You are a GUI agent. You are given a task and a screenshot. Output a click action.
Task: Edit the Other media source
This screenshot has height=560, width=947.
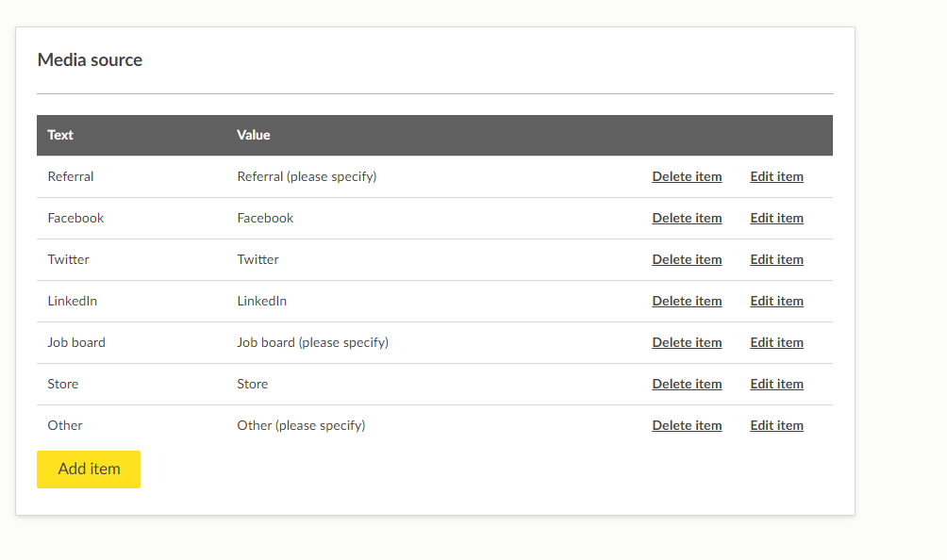coord(776,425)
